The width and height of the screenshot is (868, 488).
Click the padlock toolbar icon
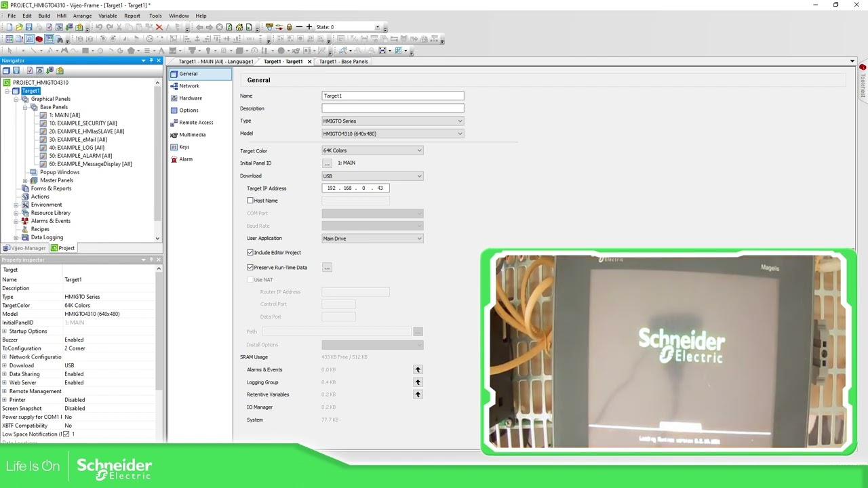[289, 27]
